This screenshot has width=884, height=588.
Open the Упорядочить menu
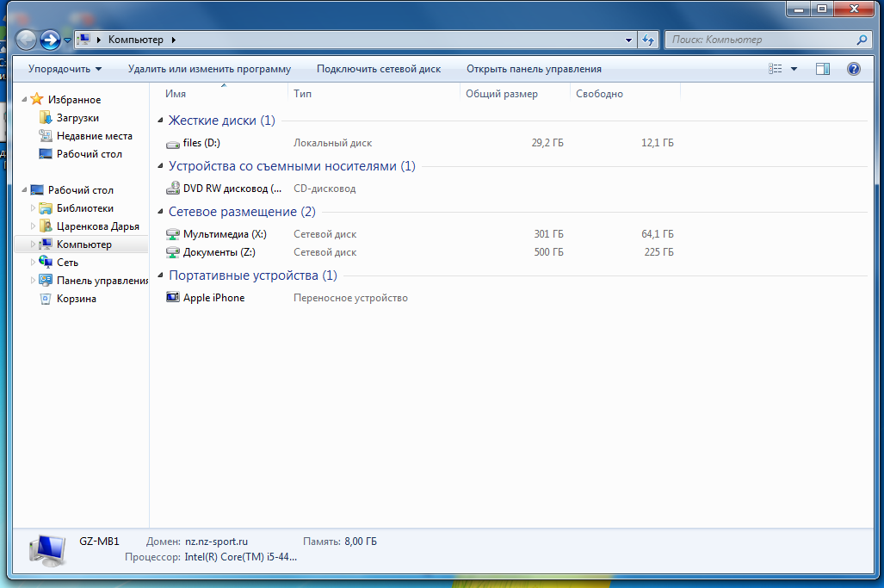(x=65, y=69)
